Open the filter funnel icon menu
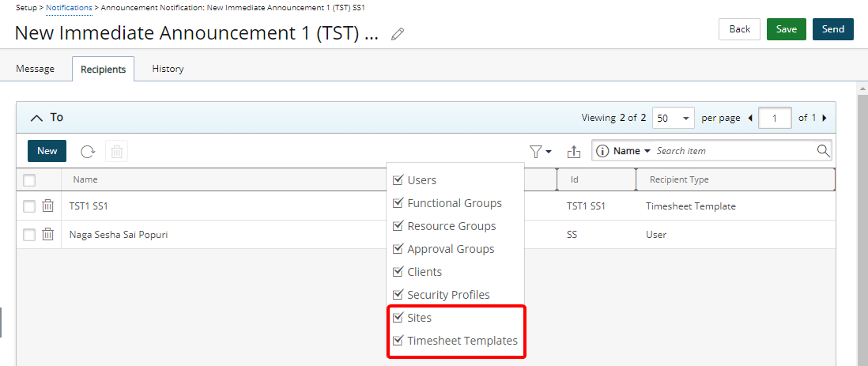The image size is (868, 366). coord(540,151)
